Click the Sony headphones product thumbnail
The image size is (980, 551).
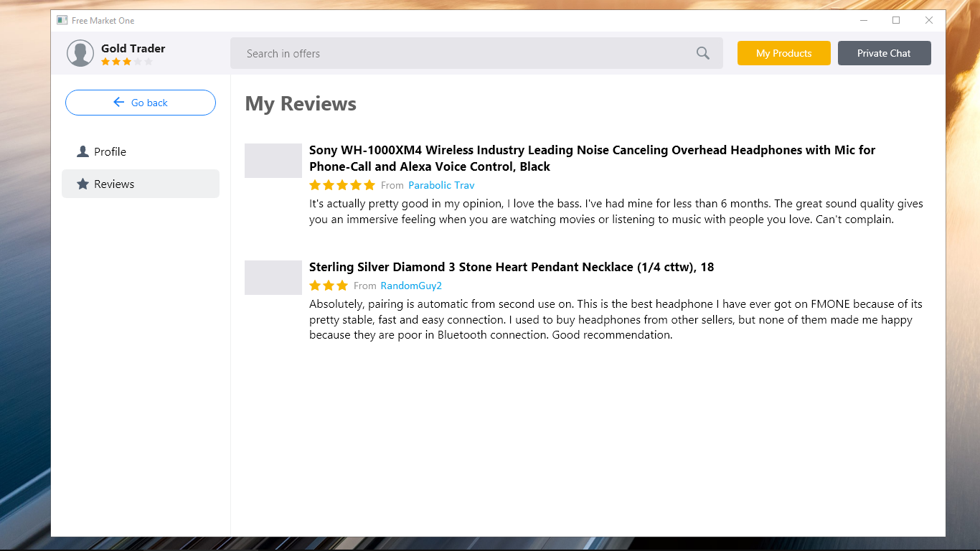click(x=273, y=161)
